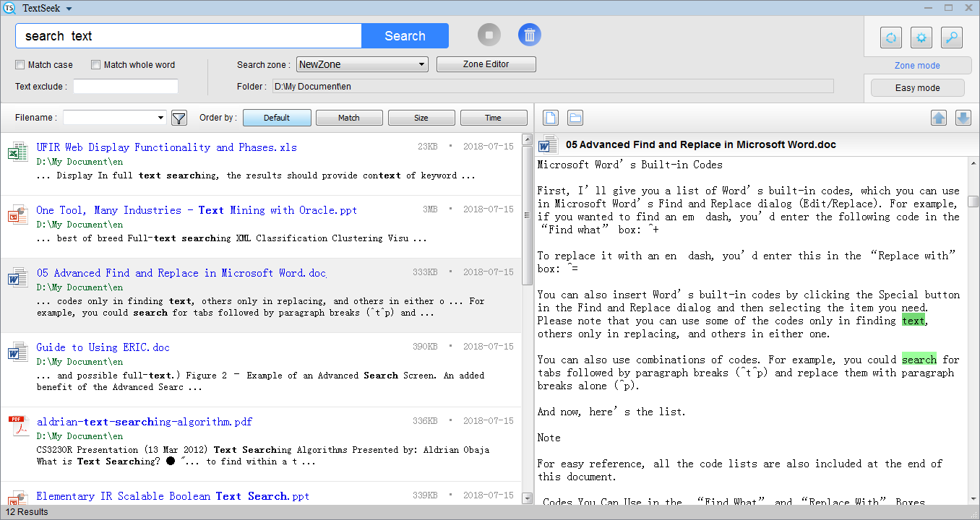Click the key icon to enter license

tap(951, 37)
